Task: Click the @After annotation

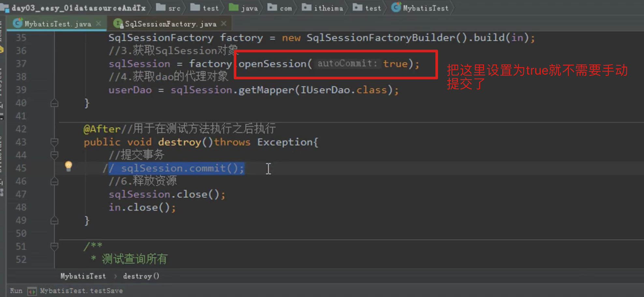Action: (x=102, y=129)
